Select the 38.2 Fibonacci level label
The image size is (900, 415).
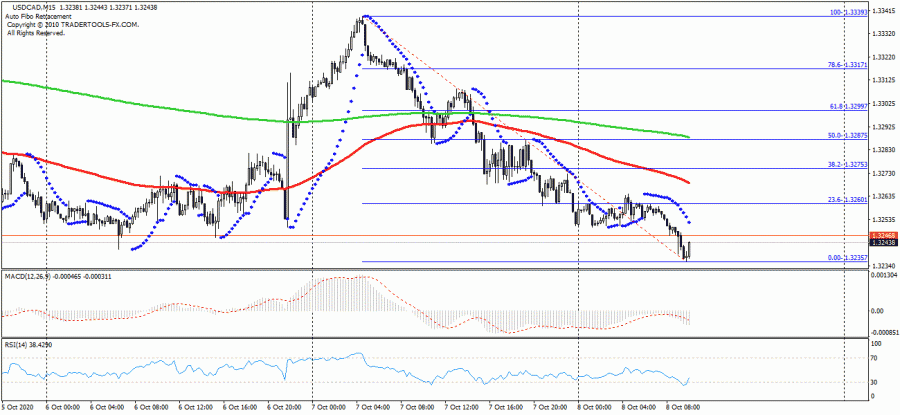847,164
